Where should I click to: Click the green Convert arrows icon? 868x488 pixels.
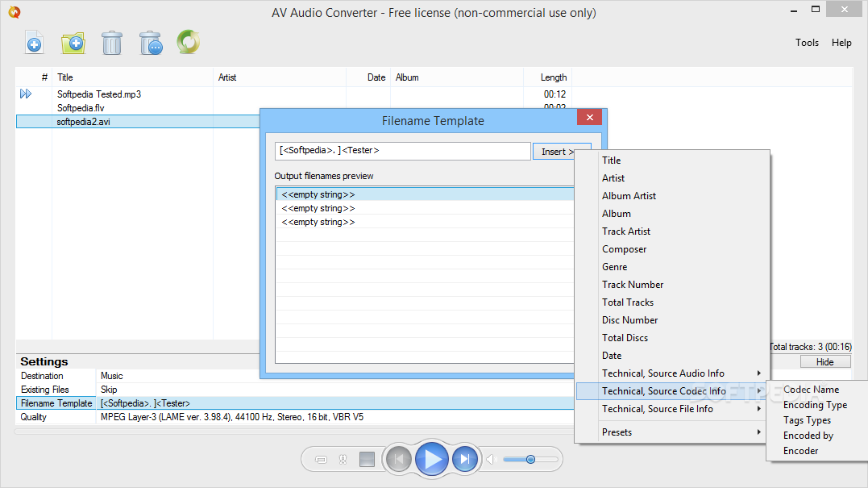tap(189, 42)
